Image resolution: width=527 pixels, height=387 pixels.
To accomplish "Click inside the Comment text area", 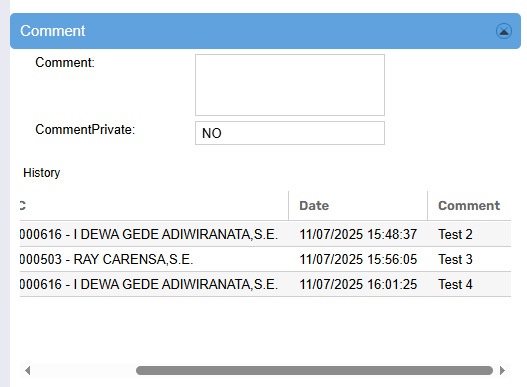I will pos(290,85).
